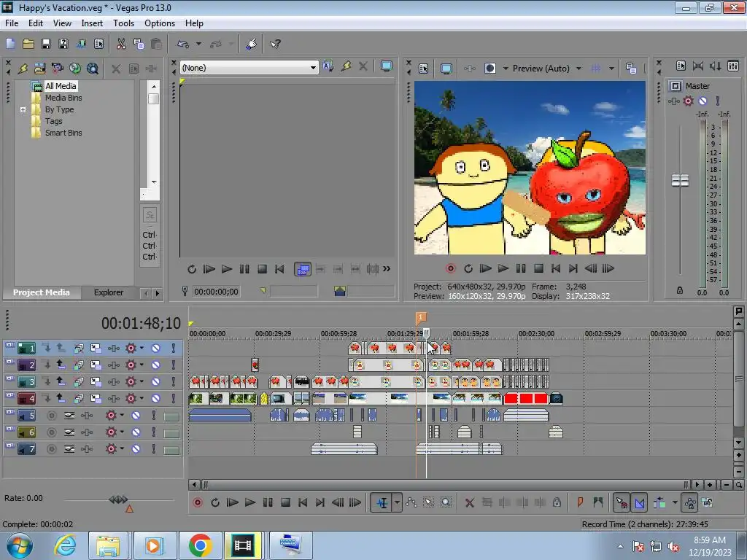Arm audio track 6 for record
Screen dimensions: 747x560
click(52, 432)
